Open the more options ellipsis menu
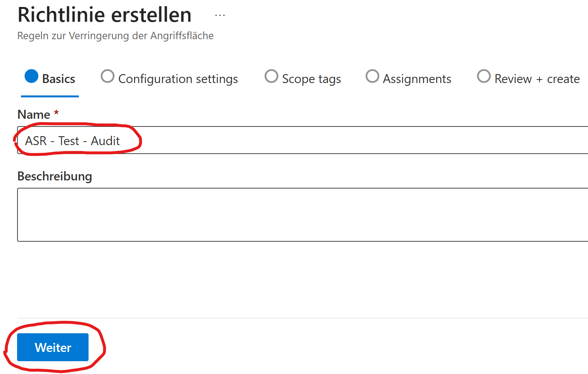The image size is (588, 374). [220, 16]
